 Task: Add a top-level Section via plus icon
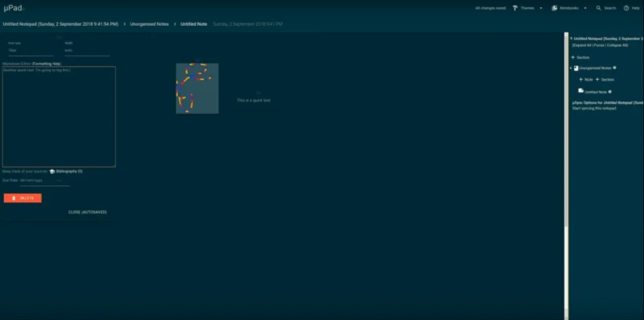573,57
